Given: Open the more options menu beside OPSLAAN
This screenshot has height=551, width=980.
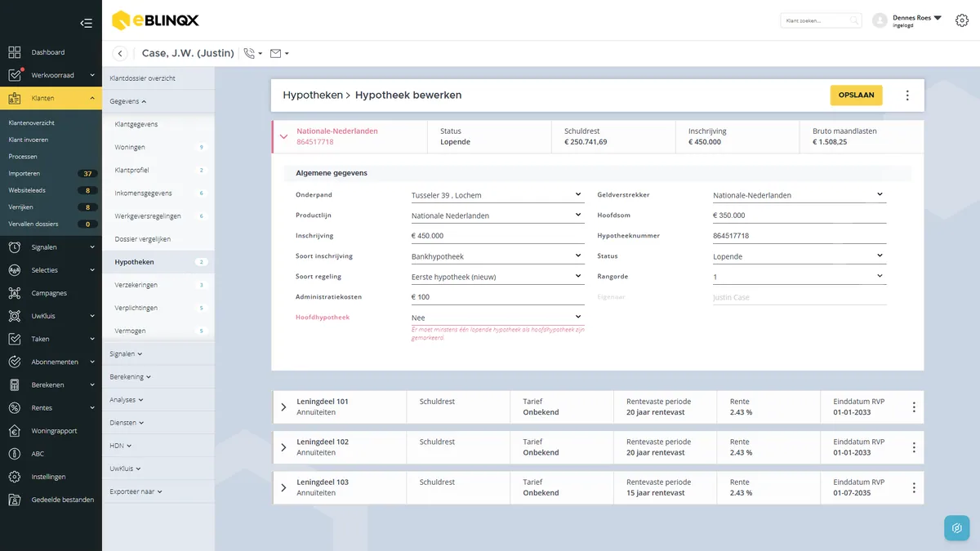Looking at the screenshot, I should [x=907, y=96].
